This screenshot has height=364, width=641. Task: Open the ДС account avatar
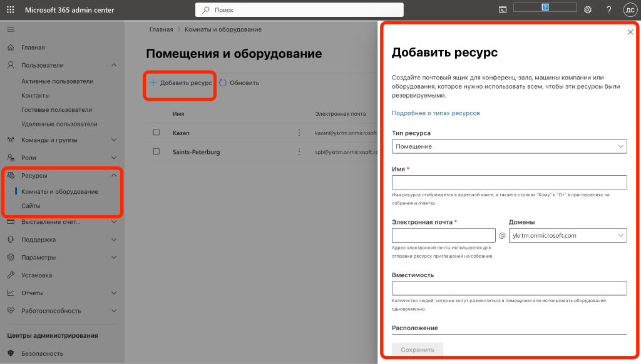tap(630, 10)
